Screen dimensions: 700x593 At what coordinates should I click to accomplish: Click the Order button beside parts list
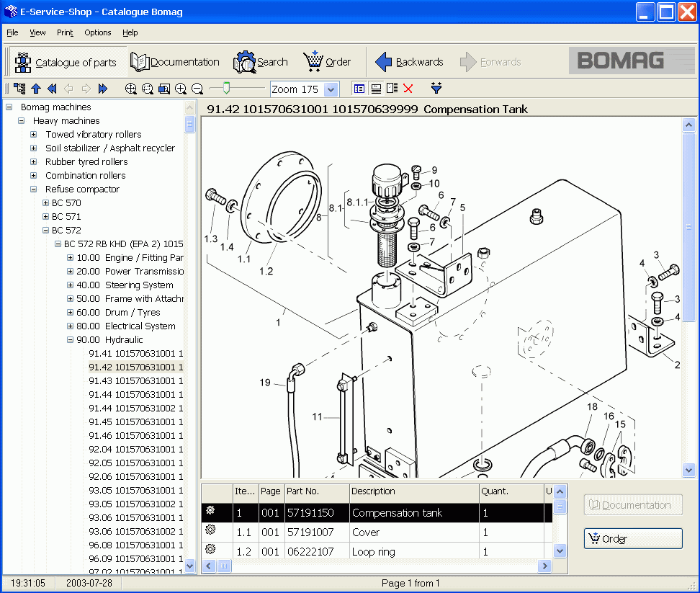click(x=633, y=538)
